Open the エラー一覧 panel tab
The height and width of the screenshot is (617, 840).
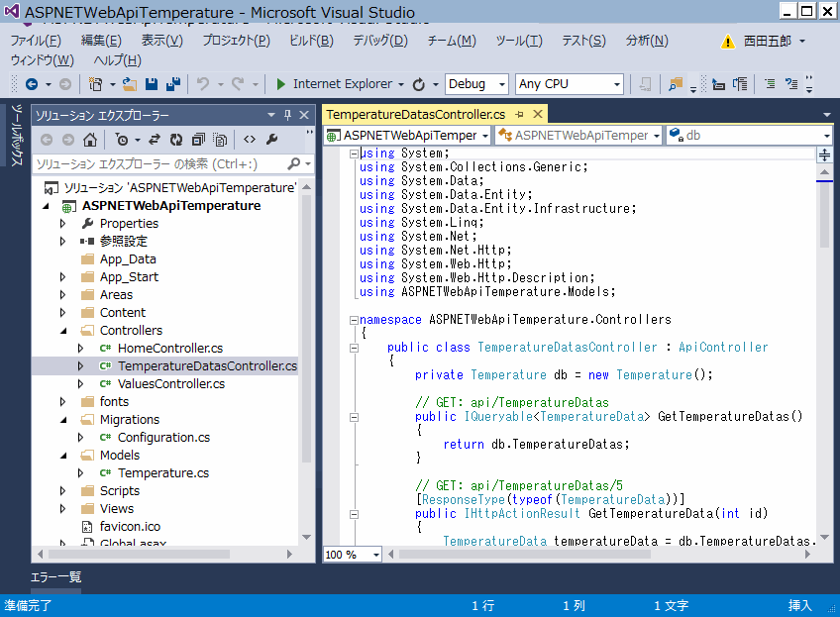pos(55,577)
